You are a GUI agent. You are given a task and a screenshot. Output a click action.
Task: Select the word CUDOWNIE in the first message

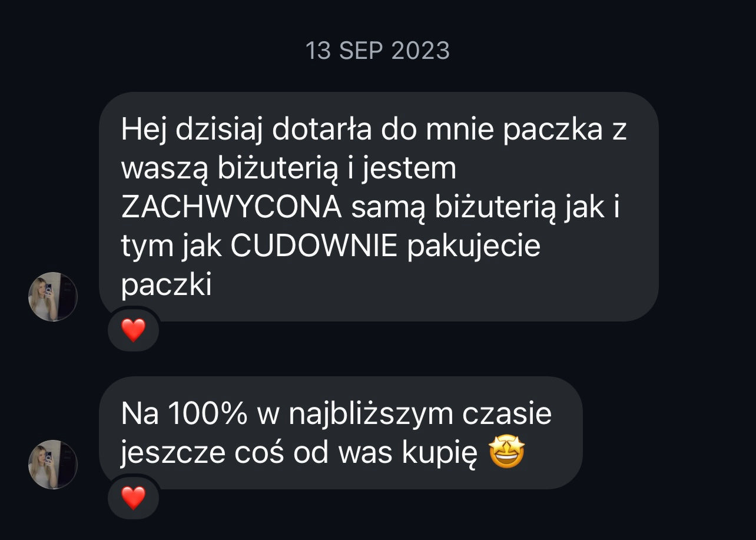(314, 247)
